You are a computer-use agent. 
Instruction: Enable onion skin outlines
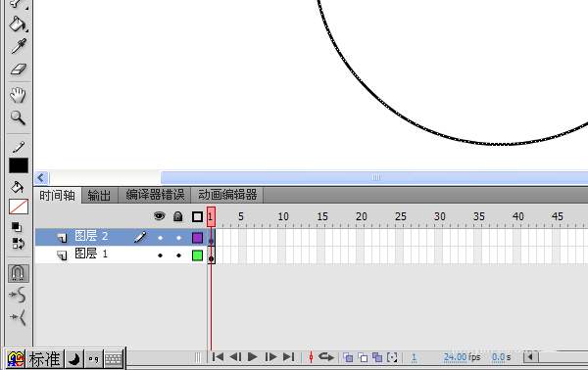click(x=363, y=357)
